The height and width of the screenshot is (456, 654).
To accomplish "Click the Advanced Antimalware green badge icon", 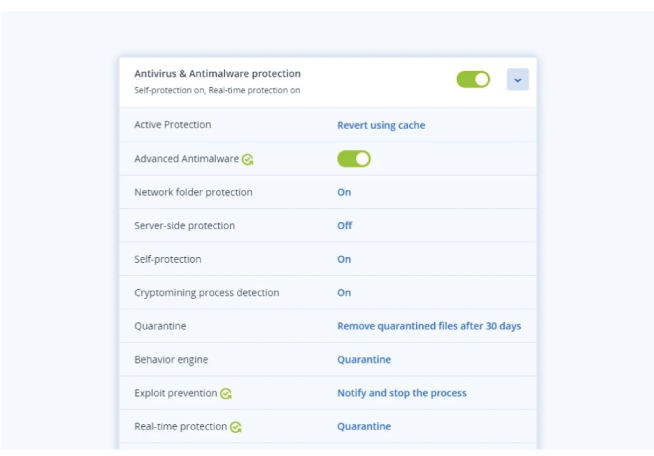I will [x=247, y=159].
